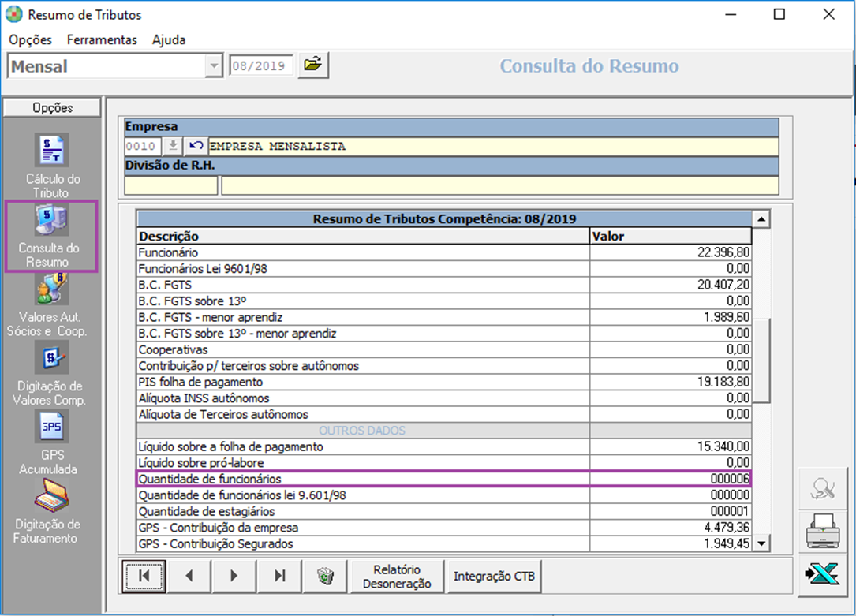Viewport: 856px width, 616px height.
Task: Open Digitação de Faturamento option
Action: (48, 512)
